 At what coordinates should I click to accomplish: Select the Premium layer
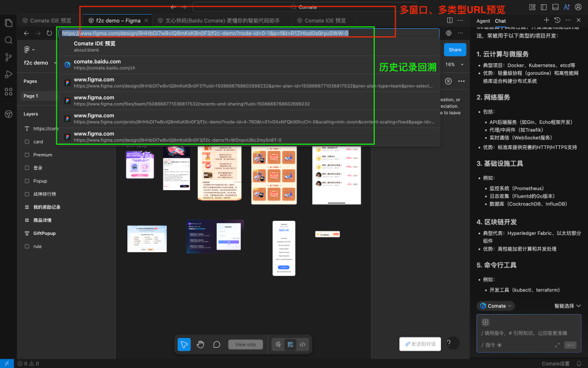(x=42, y=155)
